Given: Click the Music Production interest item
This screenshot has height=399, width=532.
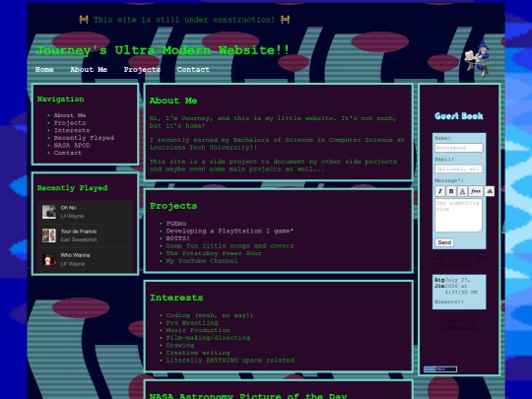Looking at the screenshot, I should click(x=198, y=330).
